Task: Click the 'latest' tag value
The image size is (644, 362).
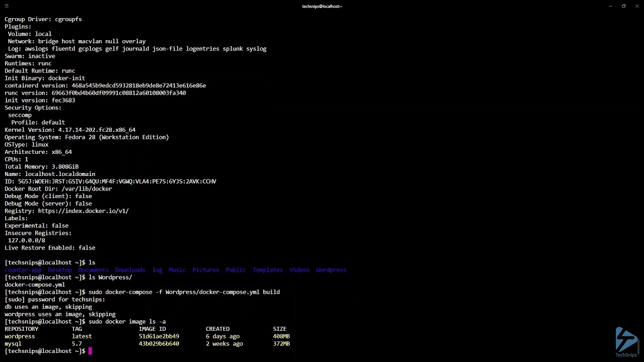Action: tap(82, 336)
